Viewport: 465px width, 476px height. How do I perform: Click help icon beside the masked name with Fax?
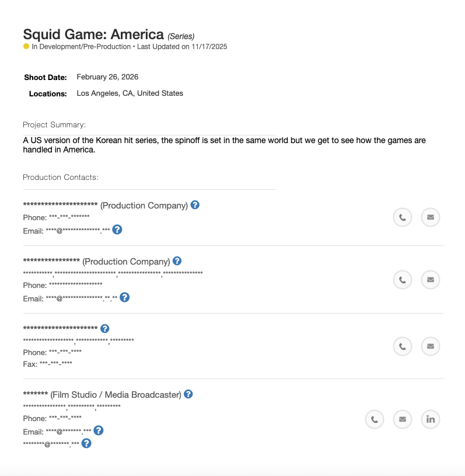105,329
